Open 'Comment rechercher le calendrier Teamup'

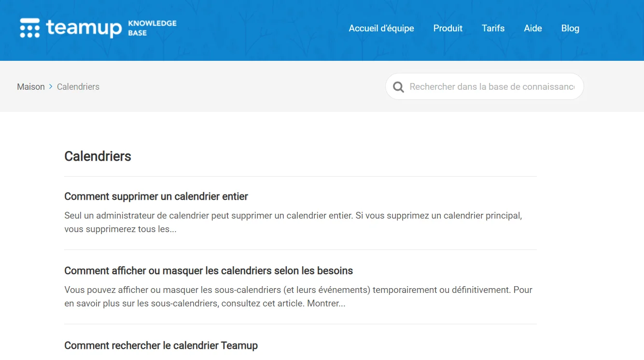point(161,346)
